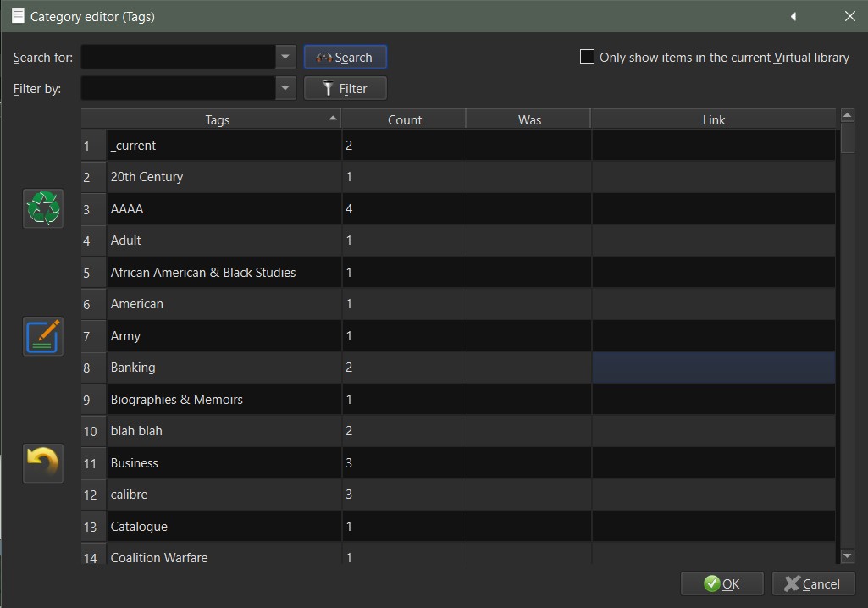
Task: Select the Banking tag
Action: coord(224,368)
